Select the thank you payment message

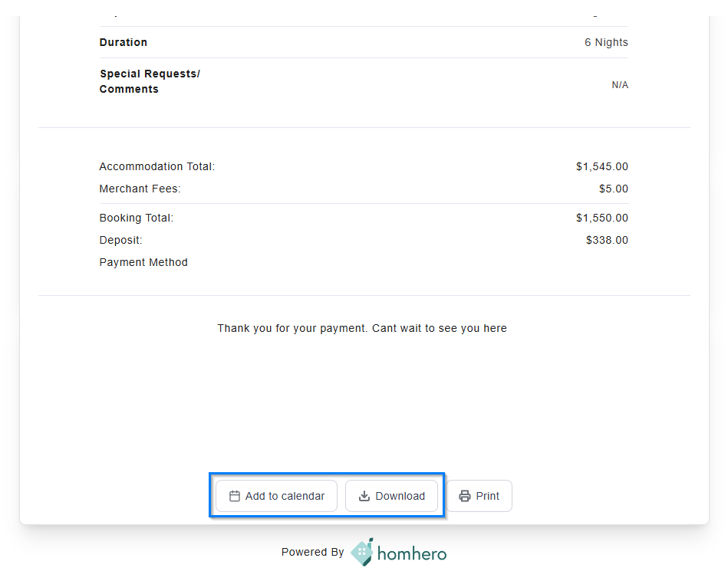362,328
